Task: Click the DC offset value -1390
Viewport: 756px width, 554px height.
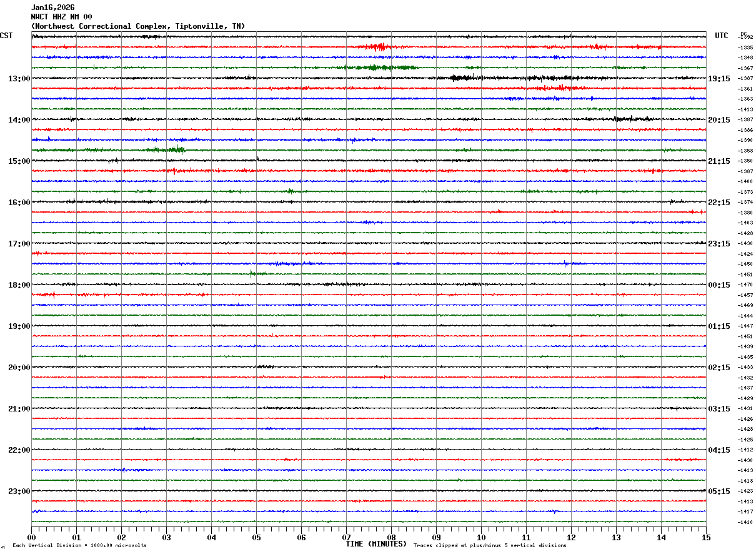Action: coord(745,140)
